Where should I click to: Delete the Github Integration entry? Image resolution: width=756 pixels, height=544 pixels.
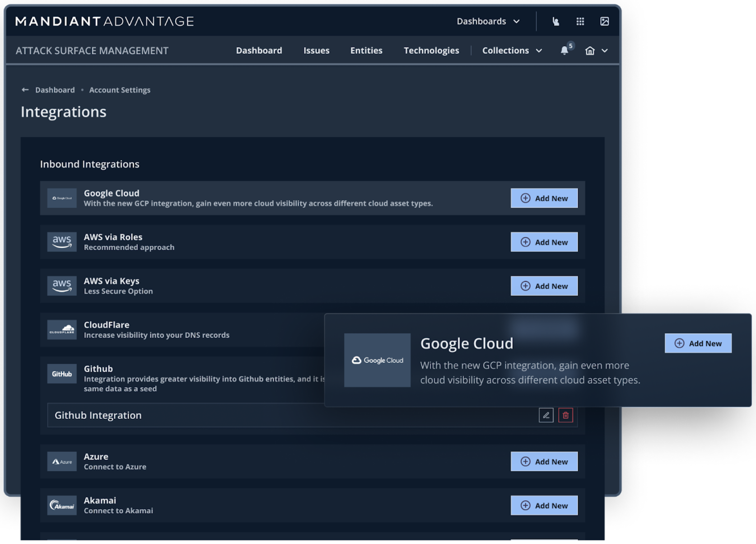point(565,415)
